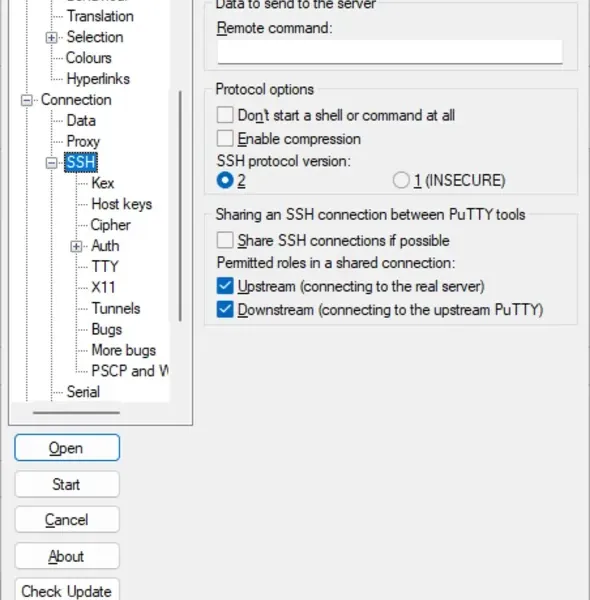Select SSH protocol version 1 (INSECURE)

(x=401, y=180)
